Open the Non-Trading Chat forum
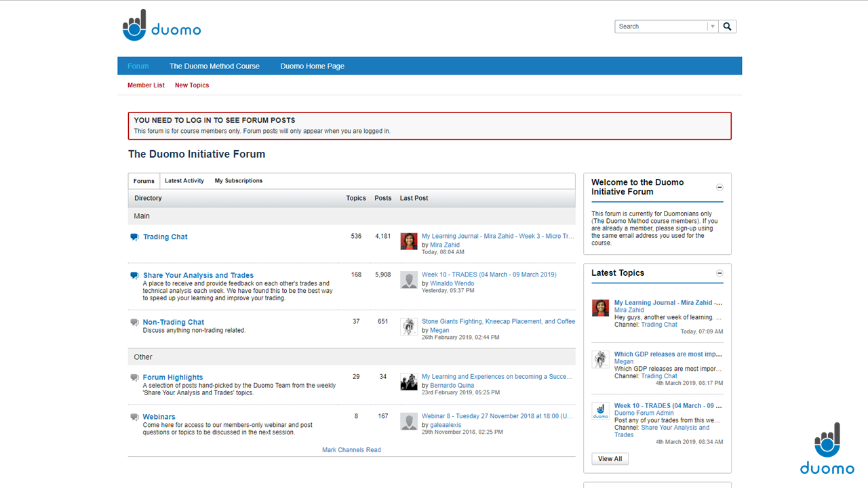868x488 pixels. click(174, 322)
